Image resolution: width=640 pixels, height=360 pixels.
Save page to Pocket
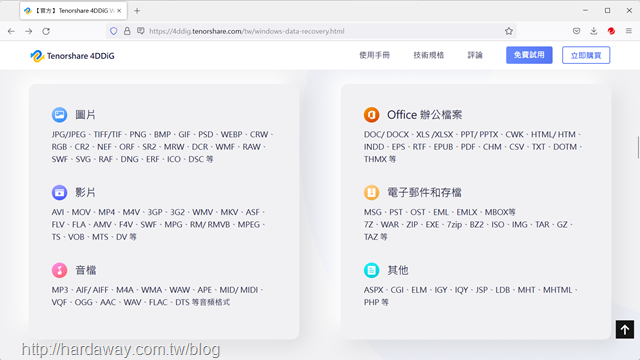[x=576, y=31]
